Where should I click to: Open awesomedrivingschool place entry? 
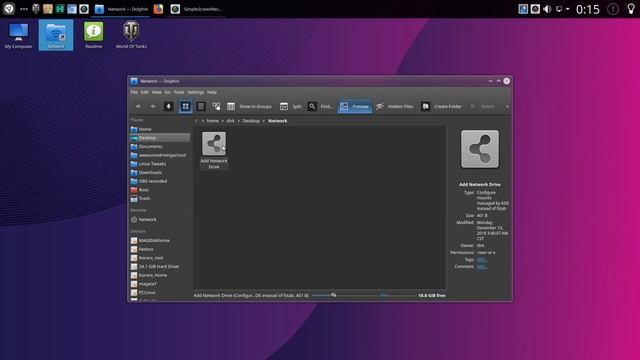click(160, 155)
